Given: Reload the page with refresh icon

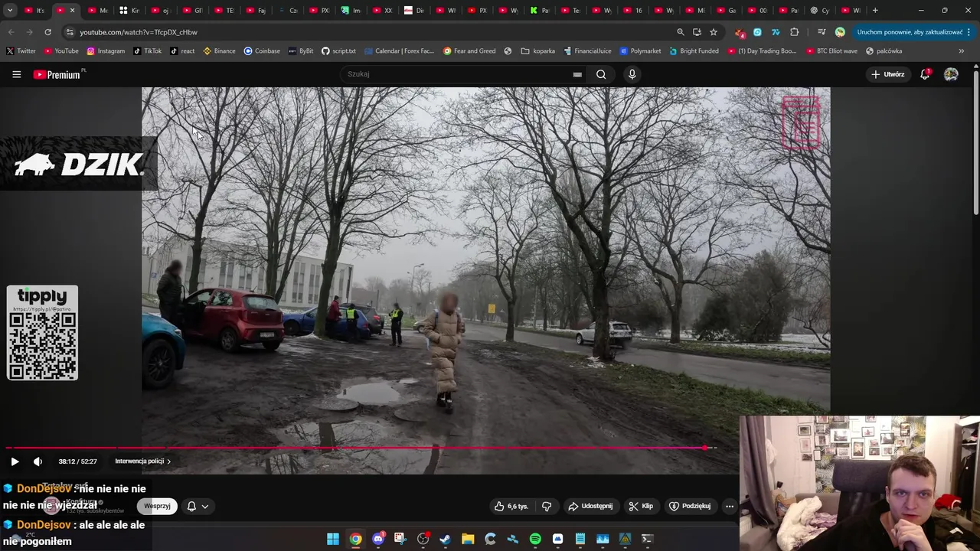Looking at the screenshot, I should coord(47,32).
